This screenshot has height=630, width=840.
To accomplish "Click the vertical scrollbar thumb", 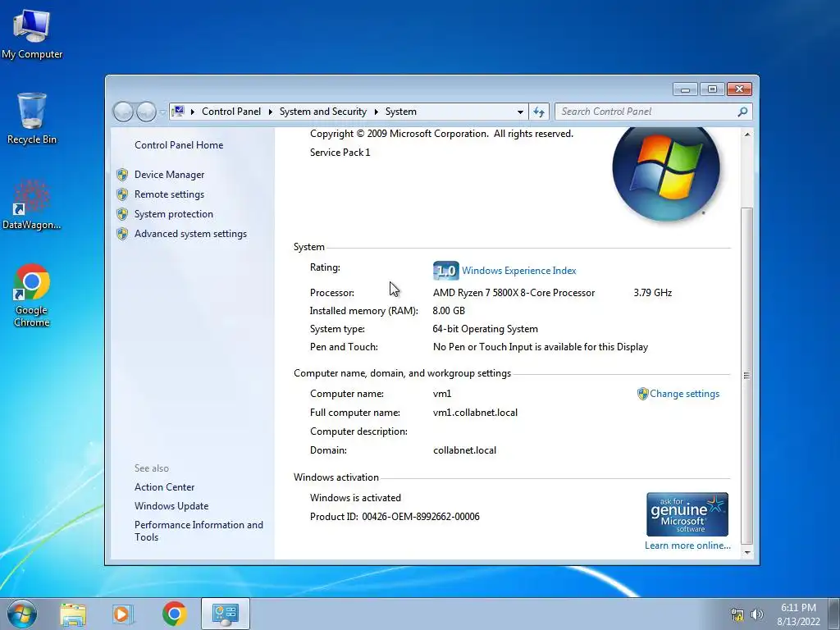I will click(746, 376).
